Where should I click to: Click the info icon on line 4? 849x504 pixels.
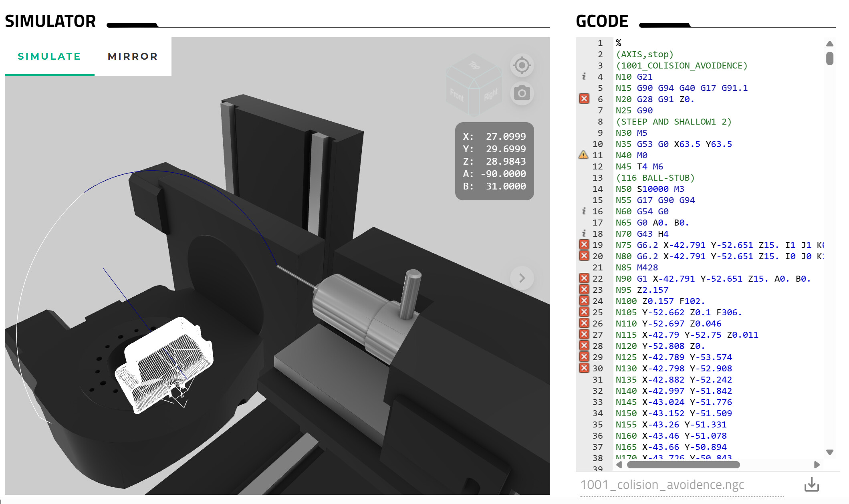point(584,77)
